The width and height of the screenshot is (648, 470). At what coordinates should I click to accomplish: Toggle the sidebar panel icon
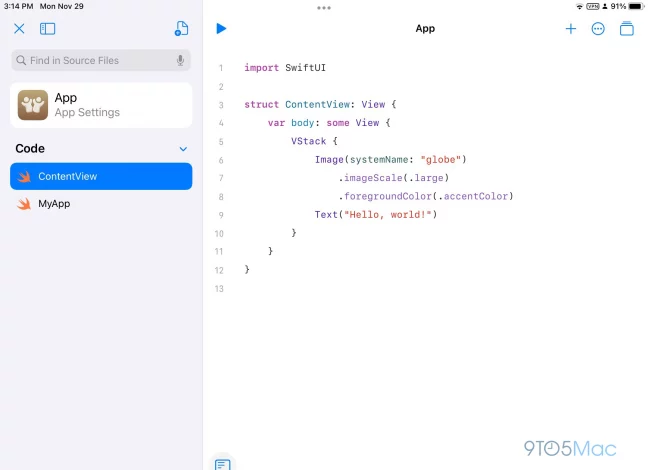[x=48, y=29]
